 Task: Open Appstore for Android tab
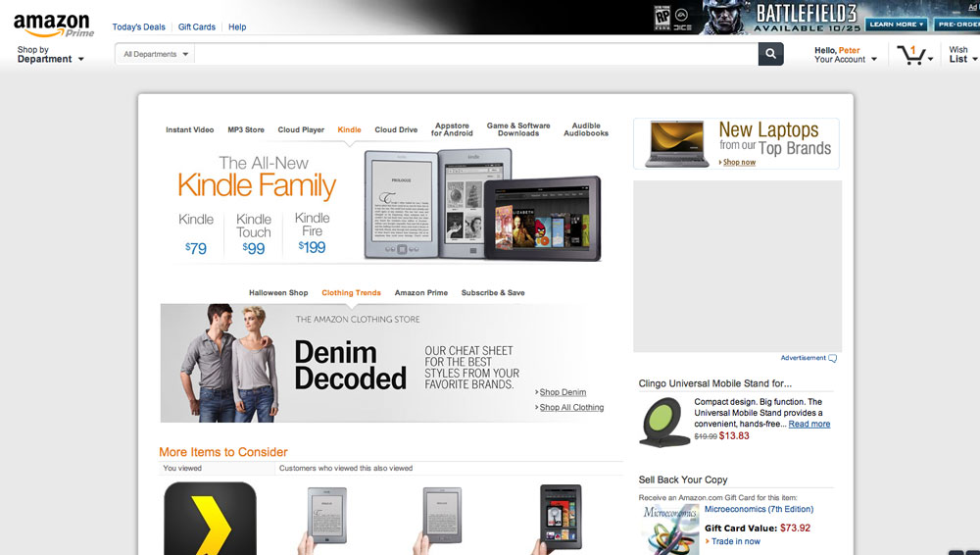[452, 129]
